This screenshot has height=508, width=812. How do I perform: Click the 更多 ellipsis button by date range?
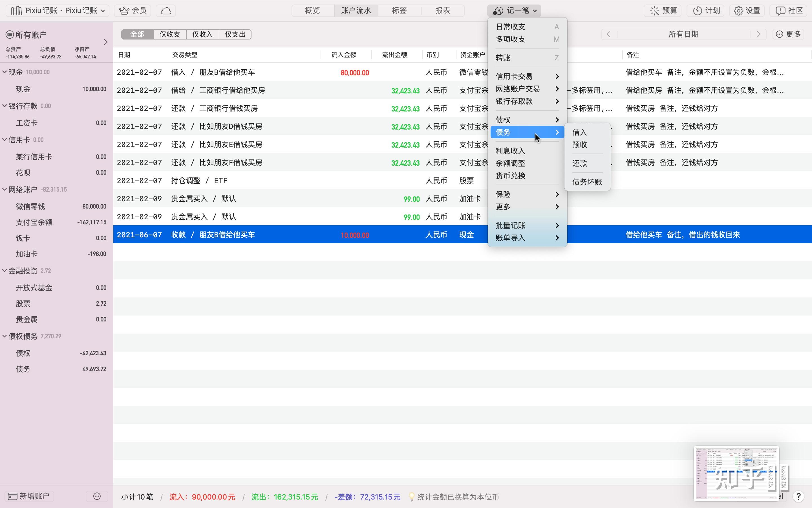click(x=789, y=34)
